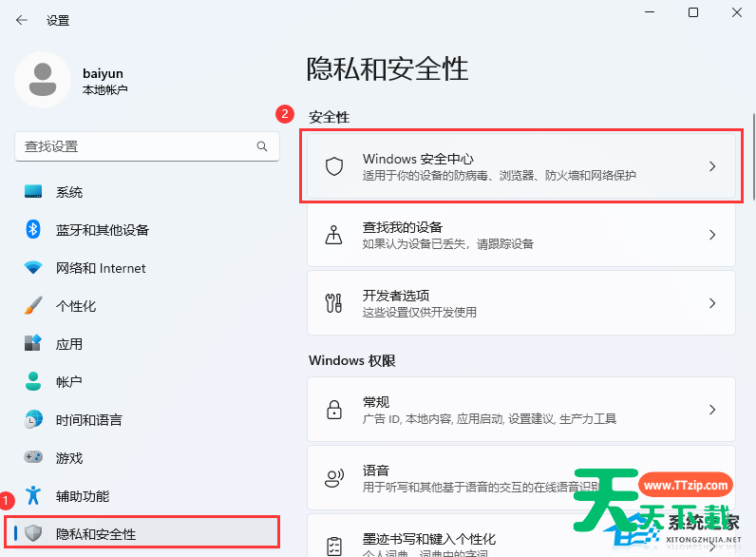This screenshot has width=756, height=557.
Task: Open 开发者选项 using its right chevron
Action: (712, 303)
